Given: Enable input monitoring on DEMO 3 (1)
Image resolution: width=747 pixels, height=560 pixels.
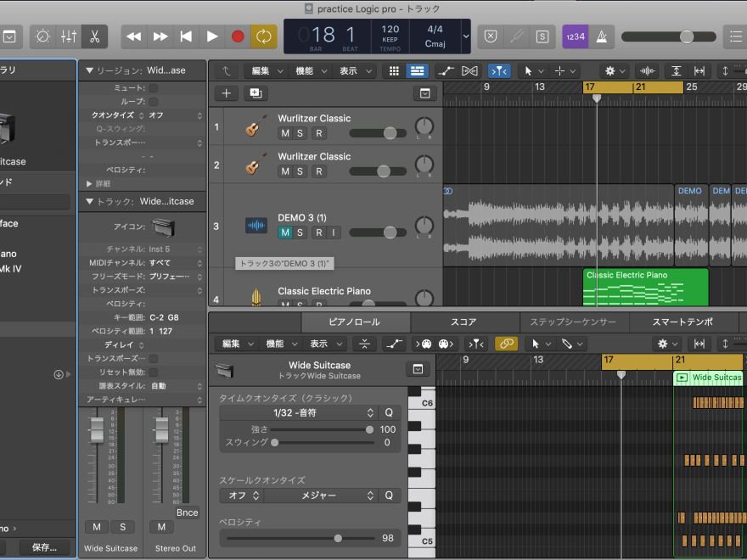Looking at the screenshot, I should point(334,232).
